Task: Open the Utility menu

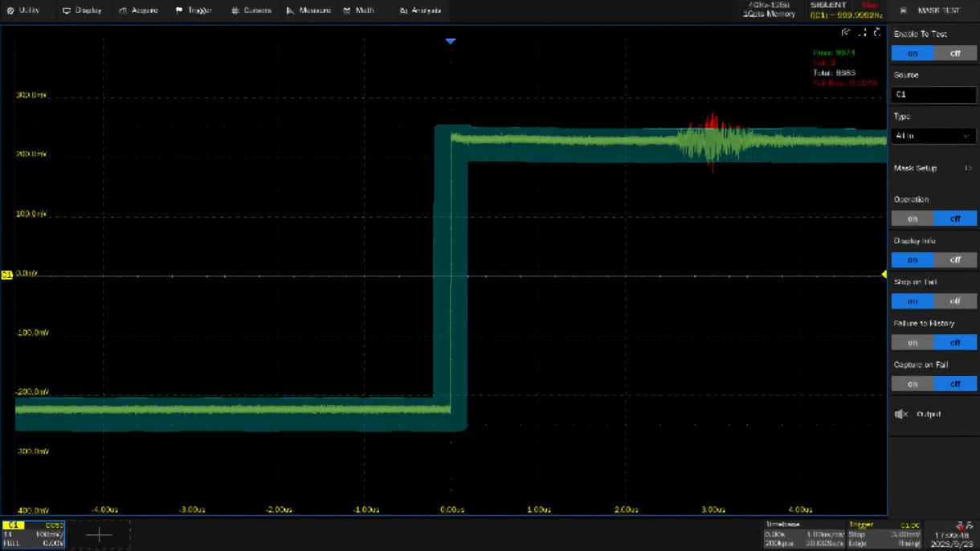Action: (24, 10)
